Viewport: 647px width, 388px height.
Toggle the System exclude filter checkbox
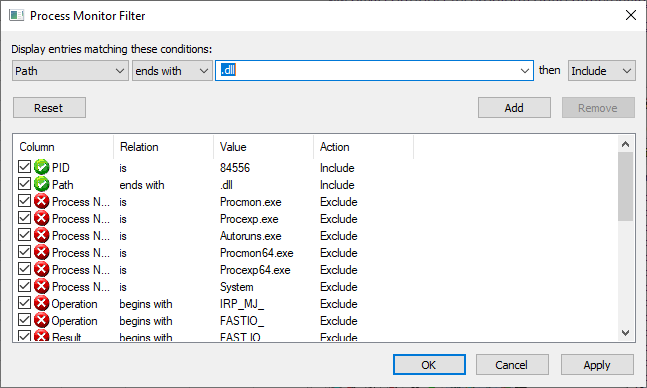coord(24,286)
